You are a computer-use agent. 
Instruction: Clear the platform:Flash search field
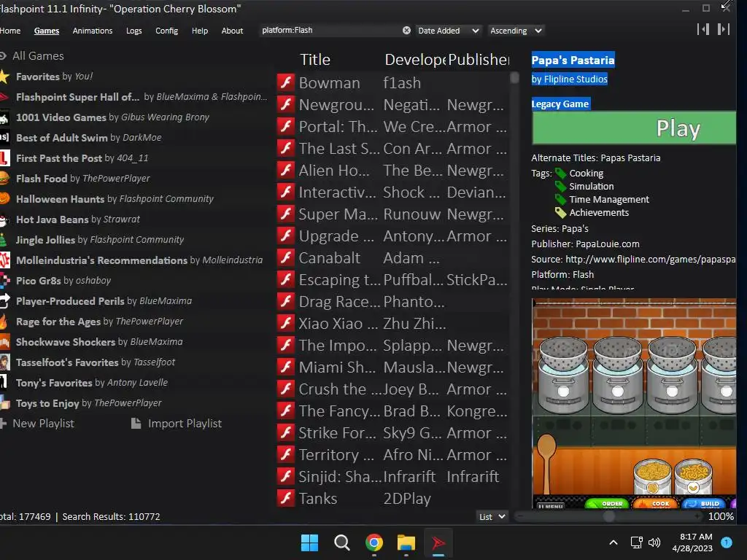coord(406,31)
